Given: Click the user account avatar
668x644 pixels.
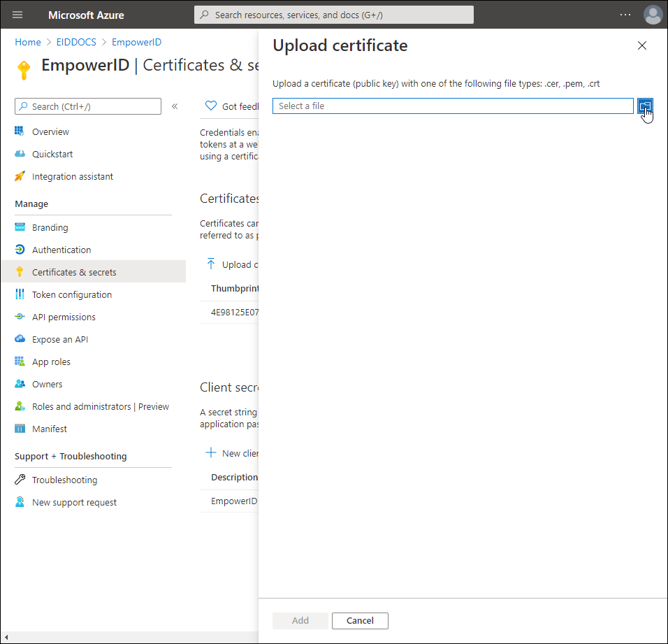Looking at the screenshot, I should click(x=653, y=15).
